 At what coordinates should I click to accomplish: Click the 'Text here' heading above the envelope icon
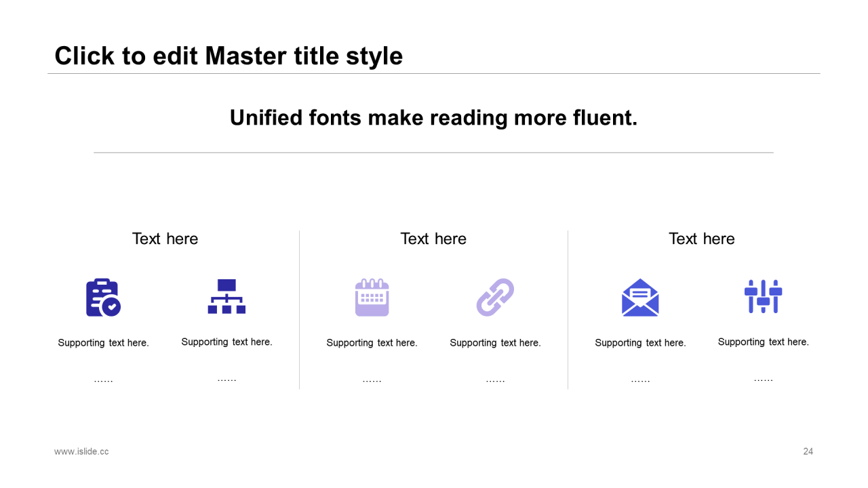pos(702,239)
